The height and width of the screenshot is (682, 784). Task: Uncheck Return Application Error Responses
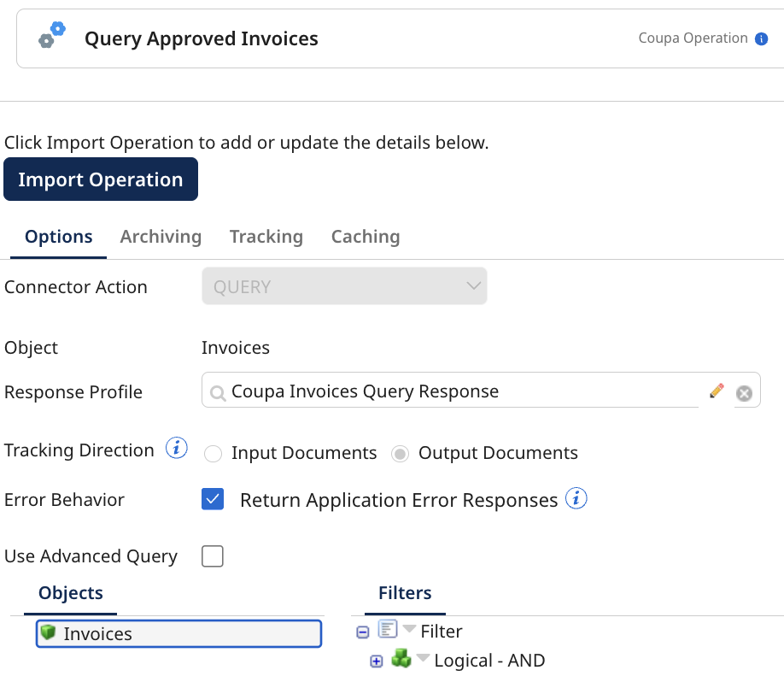pyautogui.click(x=213, y=499)
